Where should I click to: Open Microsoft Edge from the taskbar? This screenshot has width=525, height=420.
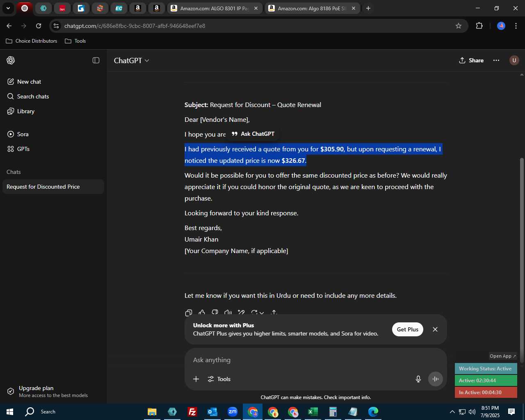(373, 412)
